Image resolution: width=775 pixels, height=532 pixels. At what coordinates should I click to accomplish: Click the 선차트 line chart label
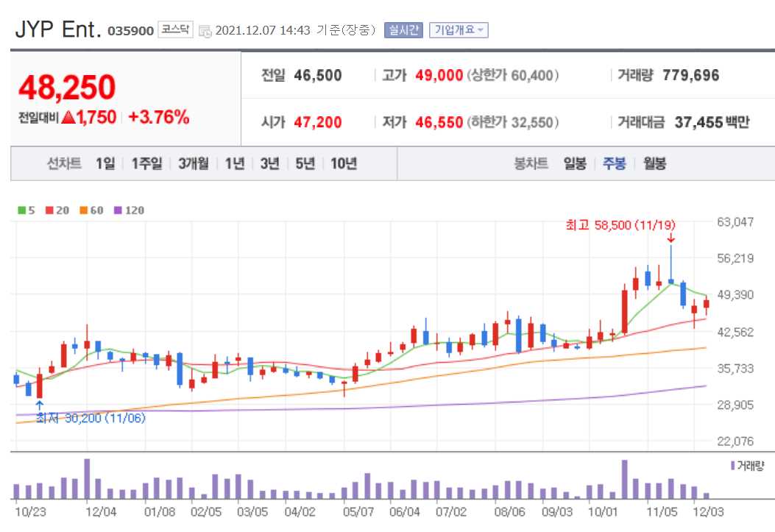(63, 165)
